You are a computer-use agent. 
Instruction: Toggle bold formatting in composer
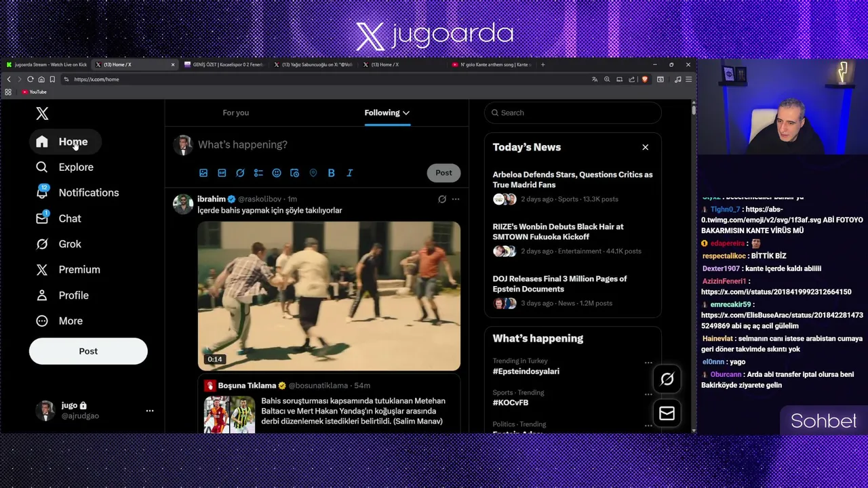tap(332, 173)
